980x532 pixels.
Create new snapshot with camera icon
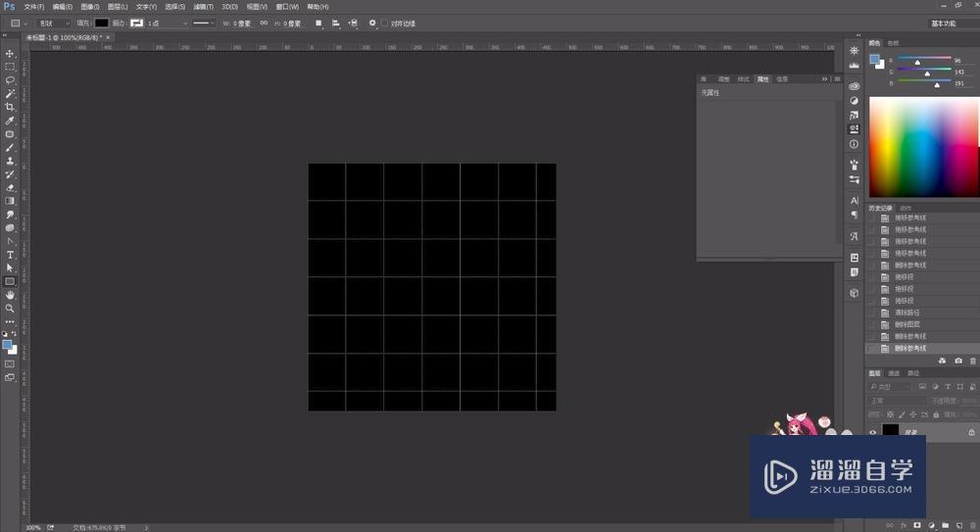point(957,362)
